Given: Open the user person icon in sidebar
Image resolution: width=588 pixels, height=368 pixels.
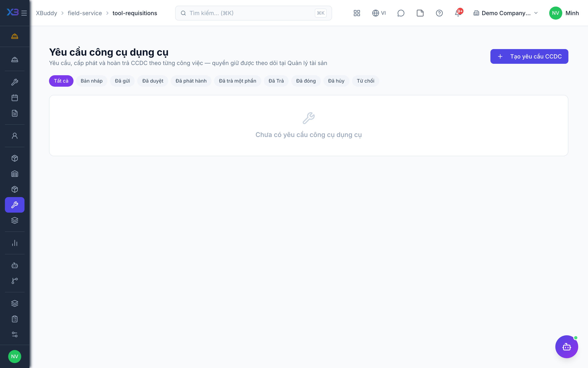Looking at the screenshot, I should (x=14, y=136).
